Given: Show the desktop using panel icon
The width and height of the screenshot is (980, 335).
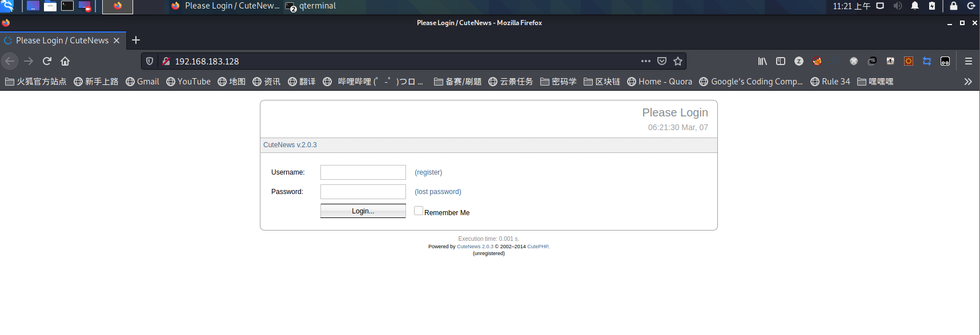Looking at the screenshot, I should pyautogui.click(x=33, y=6).
